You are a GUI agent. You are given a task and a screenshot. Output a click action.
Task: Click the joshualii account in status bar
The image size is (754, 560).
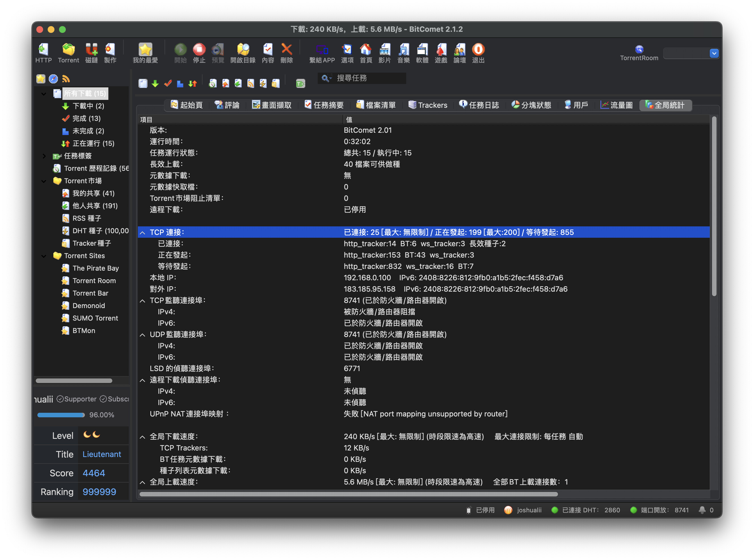(529, 510)
